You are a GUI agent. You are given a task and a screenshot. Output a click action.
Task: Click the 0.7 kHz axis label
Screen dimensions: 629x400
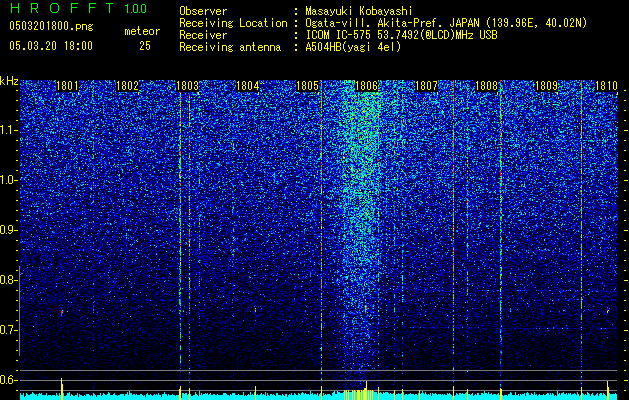[x=8, y=330]
